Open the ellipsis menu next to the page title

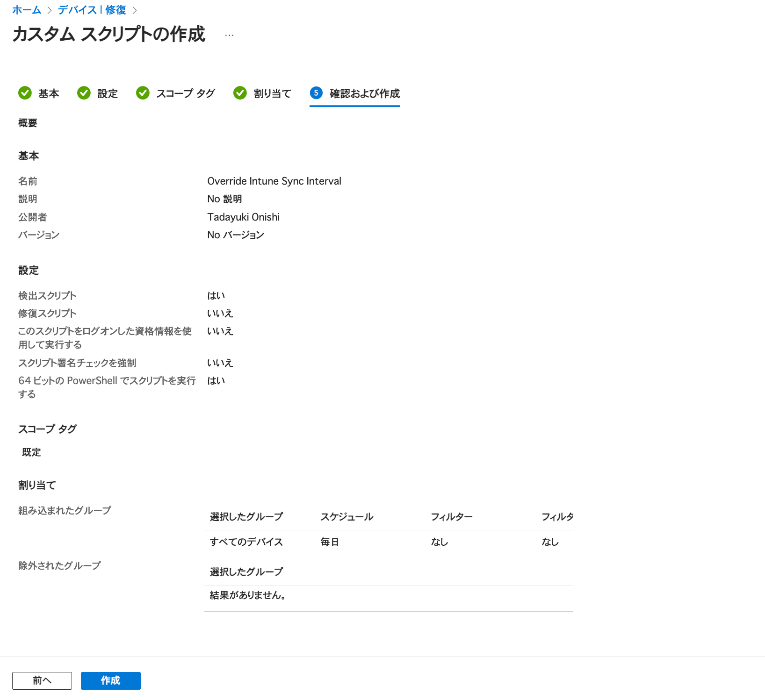coord(229,35)
